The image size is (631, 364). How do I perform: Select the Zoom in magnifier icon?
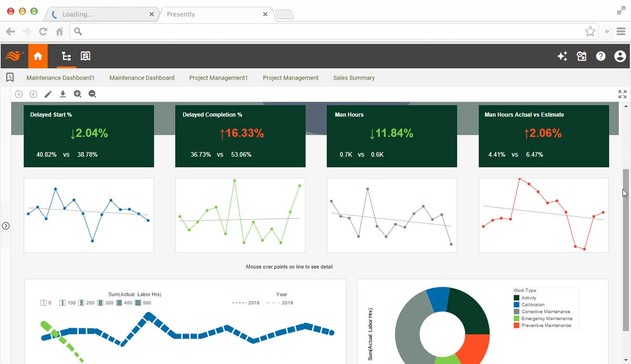coord(77,94)
